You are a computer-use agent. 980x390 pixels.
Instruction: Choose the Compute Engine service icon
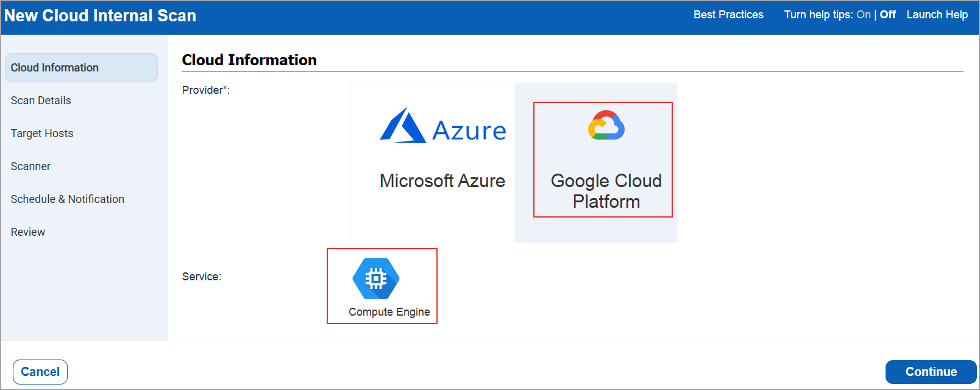point(376,278)
